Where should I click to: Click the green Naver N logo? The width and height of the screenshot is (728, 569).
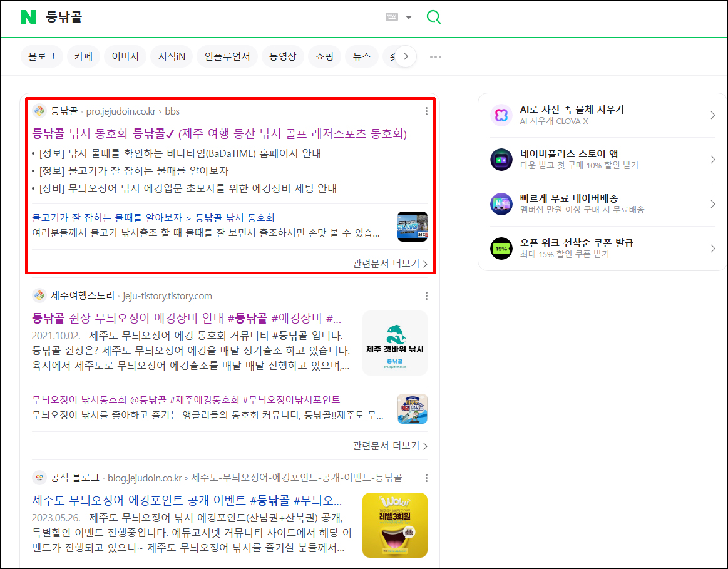(x=28, y=17)
